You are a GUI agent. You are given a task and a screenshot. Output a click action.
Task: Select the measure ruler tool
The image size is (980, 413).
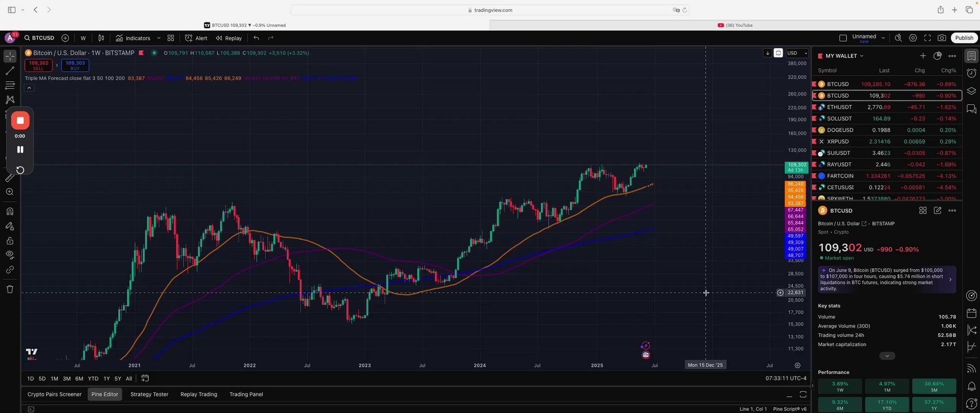(x=10, y=178)
